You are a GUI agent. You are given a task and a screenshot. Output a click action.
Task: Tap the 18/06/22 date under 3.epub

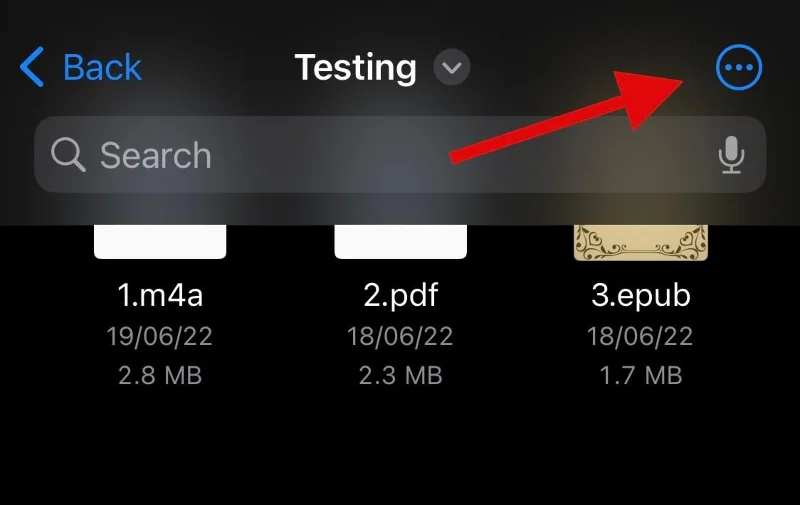tap(640, 336)
